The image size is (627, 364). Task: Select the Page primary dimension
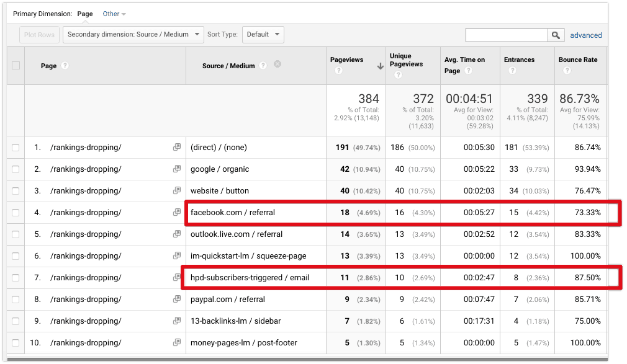click(x=85, y=14)
